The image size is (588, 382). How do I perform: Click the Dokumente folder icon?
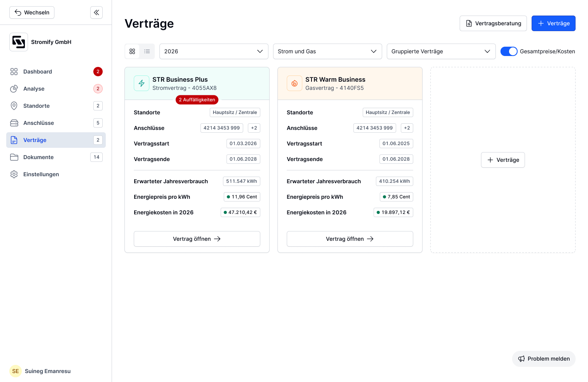[x=14, y=157]
